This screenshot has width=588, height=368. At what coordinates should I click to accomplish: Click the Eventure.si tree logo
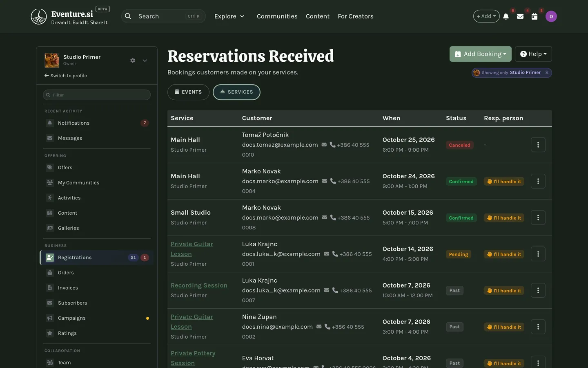point(39,17)
